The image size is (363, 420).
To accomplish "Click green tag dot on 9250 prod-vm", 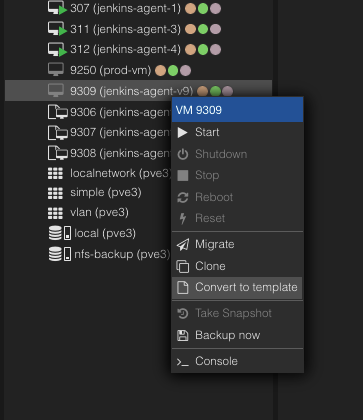I will click(x=173, y=71).
